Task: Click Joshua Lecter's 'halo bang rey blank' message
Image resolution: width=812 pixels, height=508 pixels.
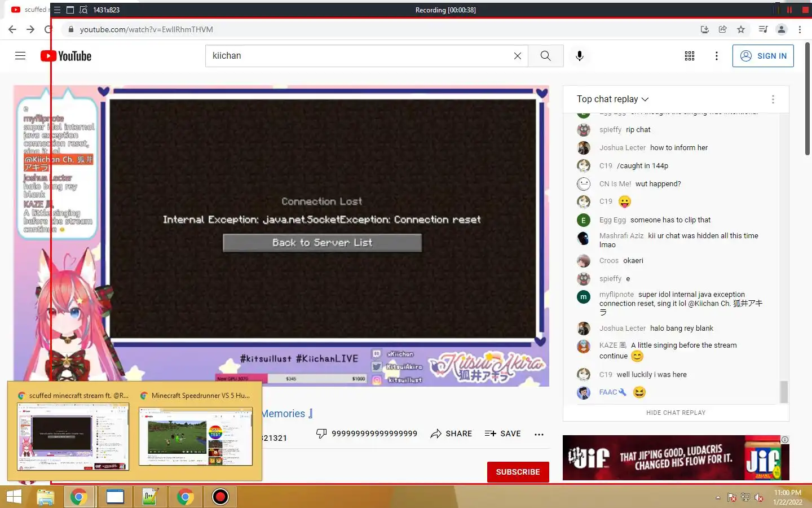Action: coord(682,329)
